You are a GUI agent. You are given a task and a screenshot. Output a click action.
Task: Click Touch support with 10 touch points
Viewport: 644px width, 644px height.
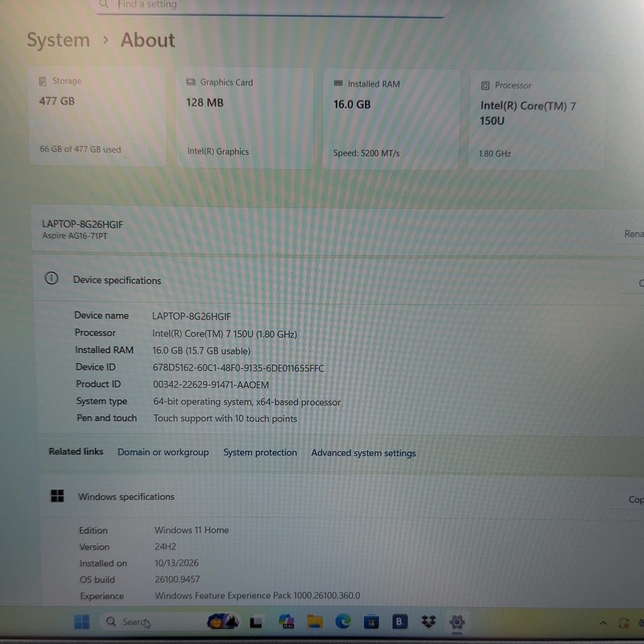coord(225,419)
